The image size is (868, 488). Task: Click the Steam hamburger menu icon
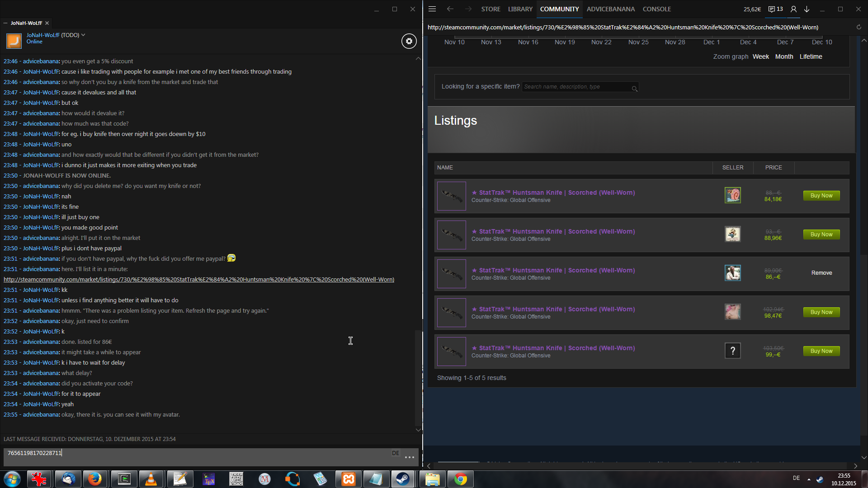click(x=432, y=9)
